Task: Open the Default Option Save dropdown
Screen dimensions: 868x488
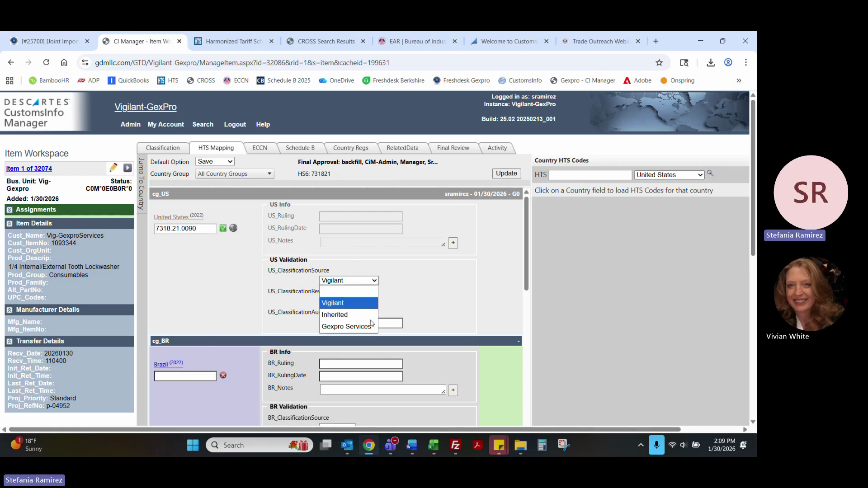Action: pyautogui.click(x=215, y=161)
